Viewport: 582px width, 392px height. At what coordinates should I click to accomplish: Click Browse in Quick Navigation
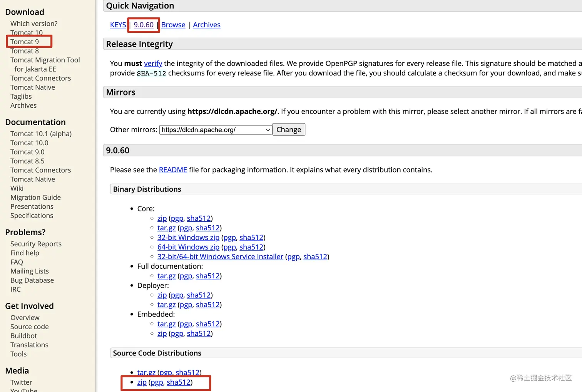coord(173,25)
